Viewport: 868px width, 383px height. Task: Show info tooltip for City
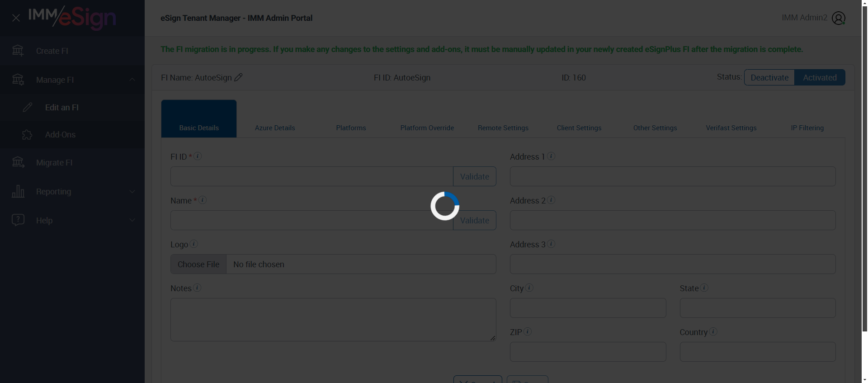[529, 288]
